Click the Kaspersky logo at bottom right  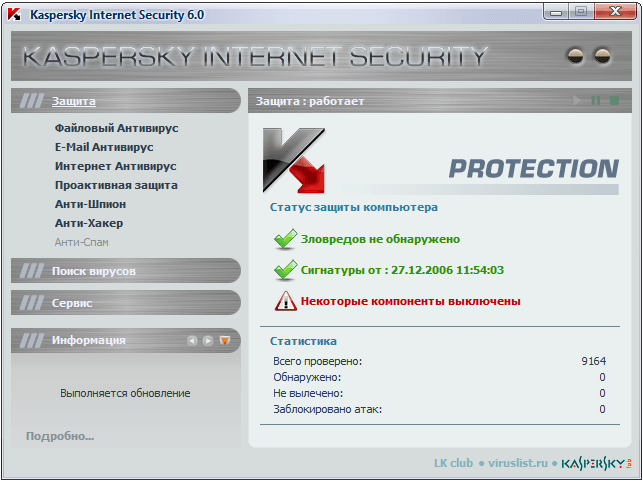coord(594,464)
